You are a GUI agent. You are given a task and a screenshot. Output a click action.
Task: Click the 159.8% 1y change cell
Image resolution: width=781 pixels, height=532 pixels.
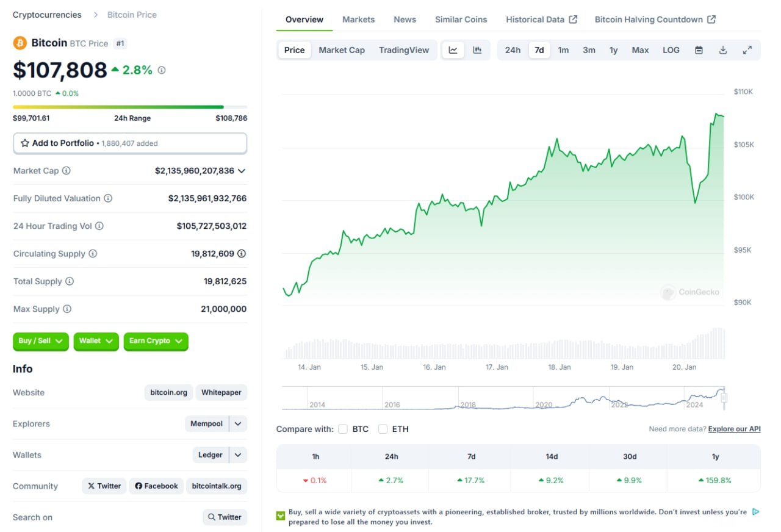714,480
